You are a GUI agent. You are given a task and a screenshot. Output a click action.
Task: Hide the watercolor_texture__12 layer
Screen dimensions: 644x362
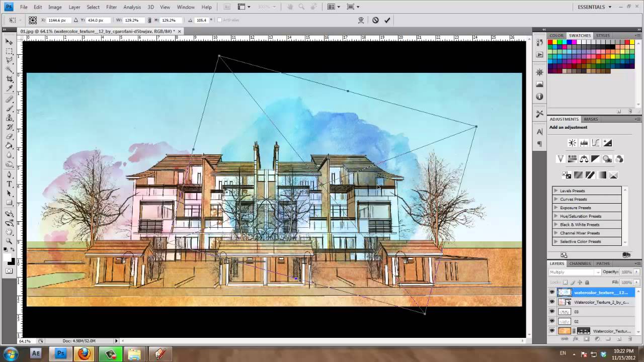tap(552, 292)
